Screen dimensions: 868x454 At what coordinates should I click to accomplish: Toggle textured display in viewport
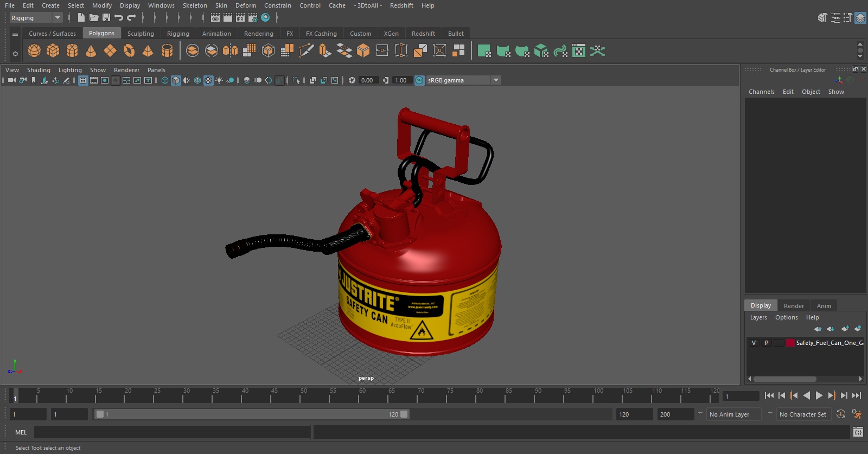click(208, 80)
